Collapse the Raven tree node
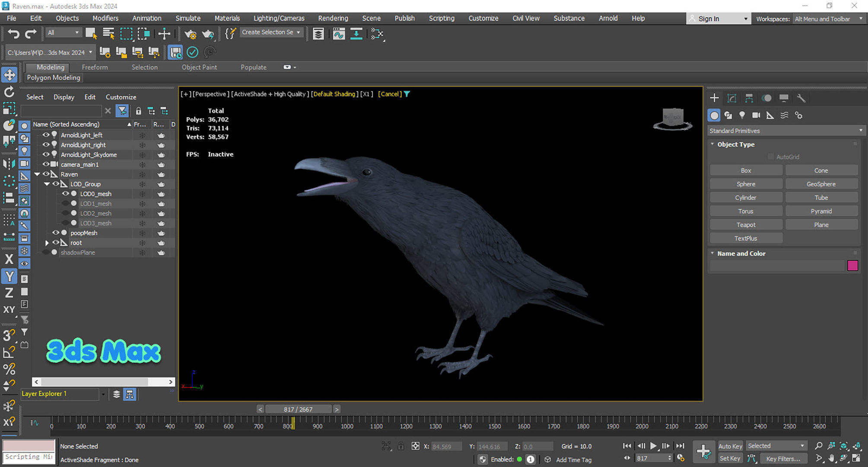868x467 pixels. [x=38, y=174]
